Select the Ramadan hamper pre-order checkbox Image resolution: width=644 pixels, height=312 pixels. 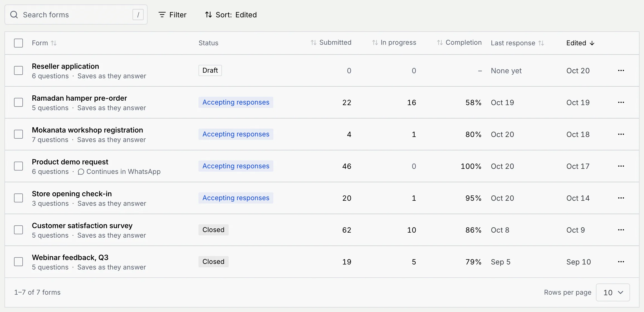pos(18,102)
